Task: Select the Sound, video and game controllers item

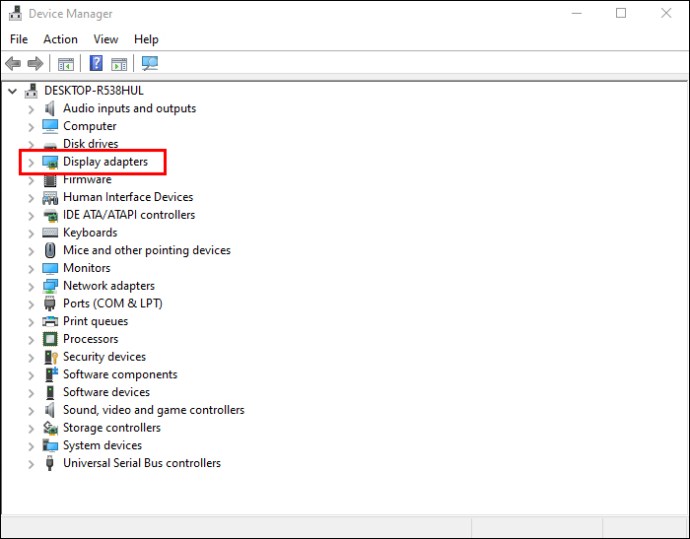Action: (x=153, y=410)
